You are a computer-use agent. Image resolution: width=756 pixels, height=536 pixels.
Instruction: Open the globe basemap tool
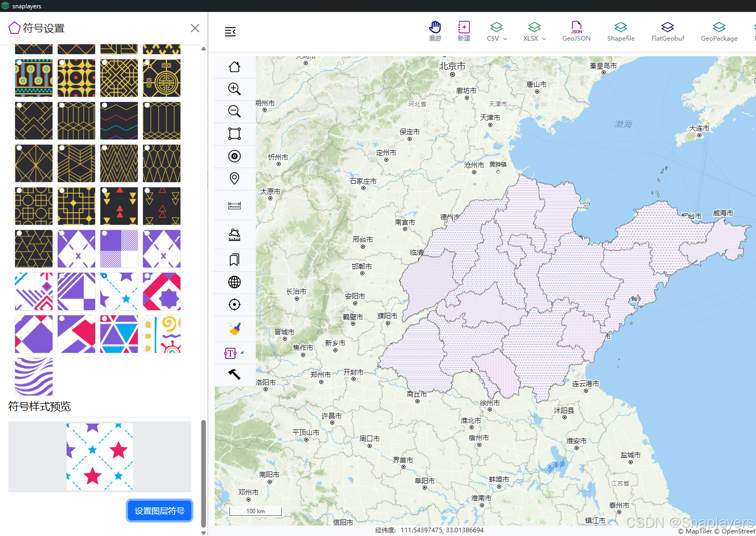(234, 282)
